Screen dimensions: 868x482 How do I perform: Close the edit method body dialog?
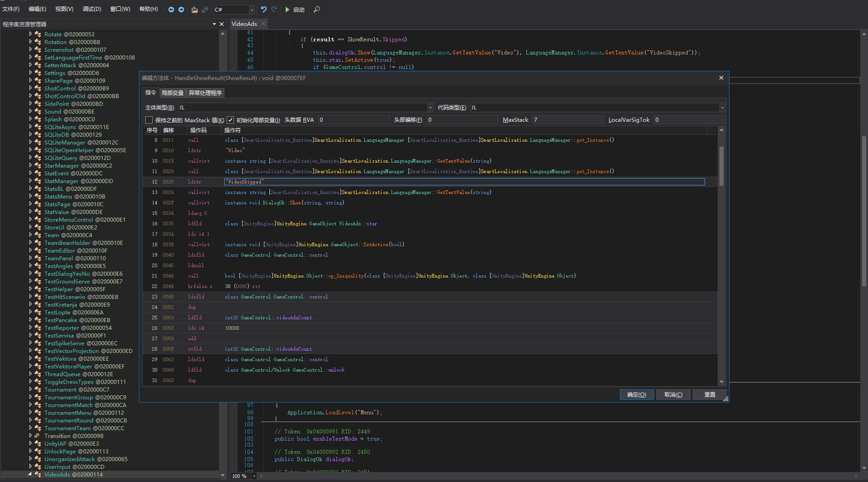coord(721,78)
